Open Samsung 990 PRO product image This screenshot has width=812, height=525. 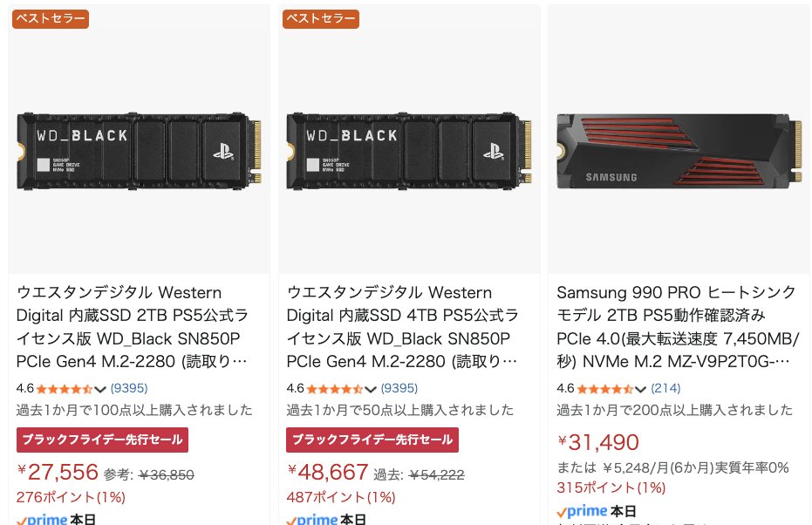pyautogui.click(x=679, y=144)
